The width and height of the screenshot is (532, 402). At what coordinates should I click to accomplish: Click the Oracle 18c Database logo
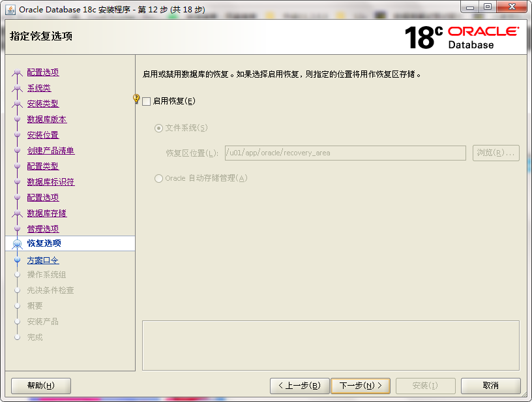[x=462, y=37]
